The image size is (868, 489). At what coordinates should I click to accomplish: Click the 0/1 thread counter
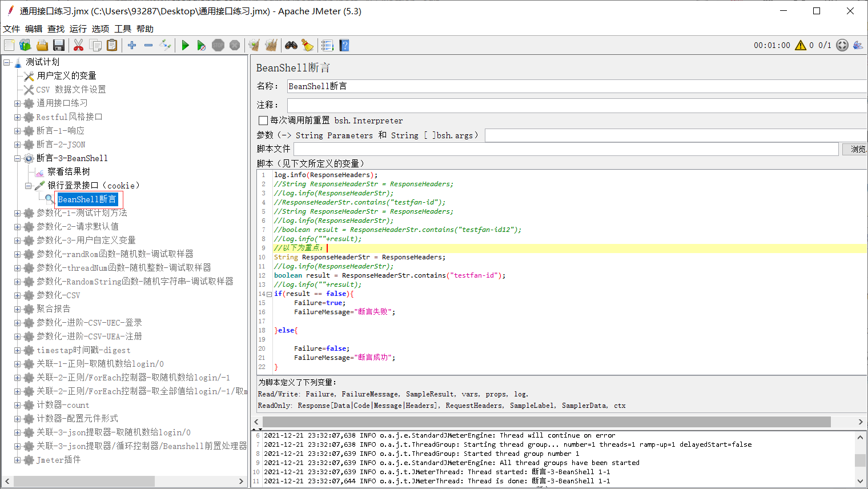[825, 45]
